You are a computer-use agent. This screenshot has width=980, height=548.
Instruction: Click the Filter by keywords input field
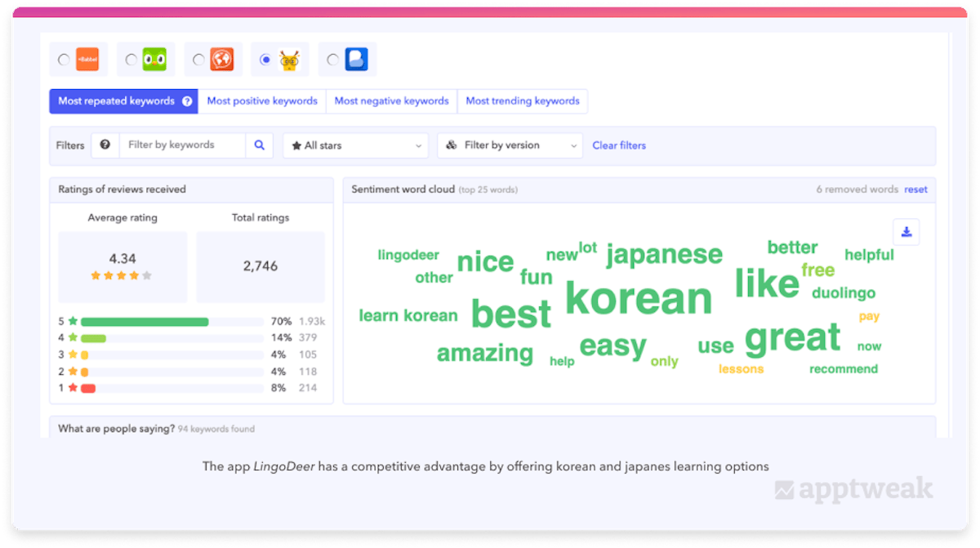(x=181, y=145)
